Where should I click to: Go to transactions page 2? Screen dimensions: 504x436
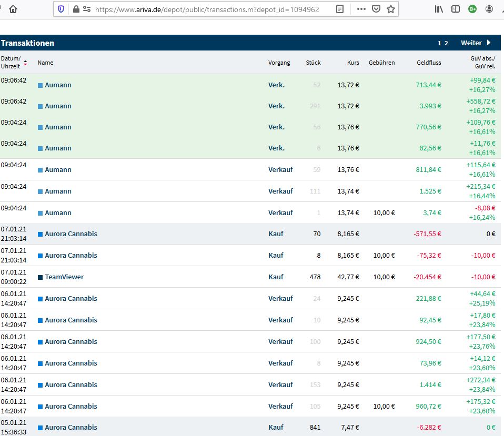pyautogui.click(x=447, y=43)
